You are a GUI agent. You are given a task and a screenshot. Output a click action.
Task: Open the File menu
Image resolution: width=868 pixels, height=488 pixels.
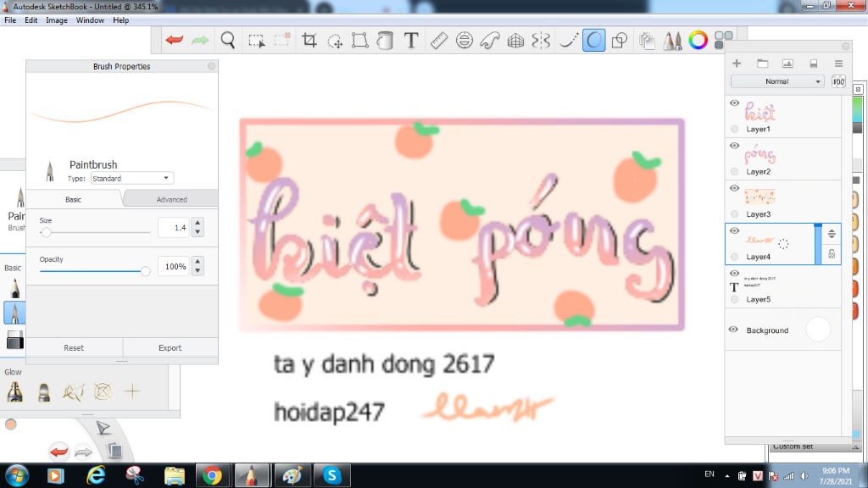tap(10, 20)
